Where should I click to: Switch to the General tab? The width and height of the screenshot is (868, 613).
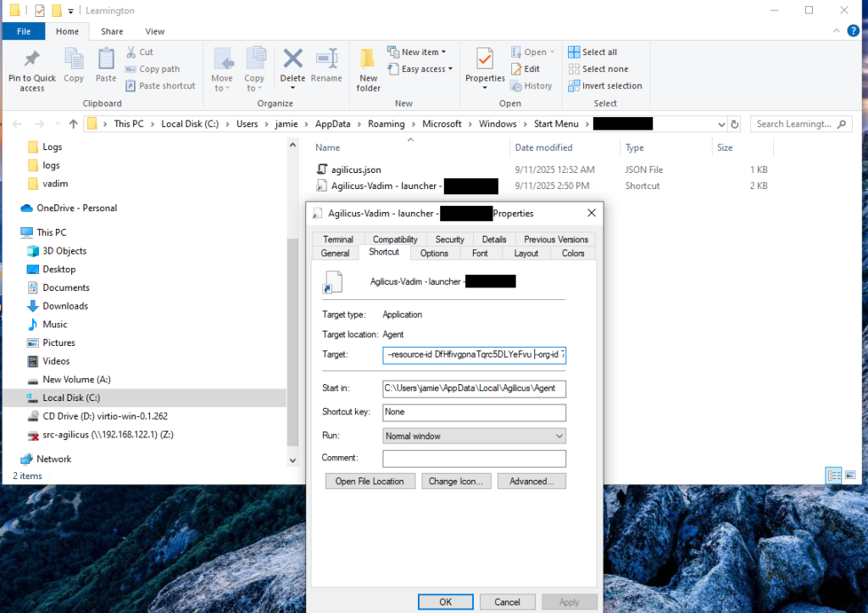335,253
